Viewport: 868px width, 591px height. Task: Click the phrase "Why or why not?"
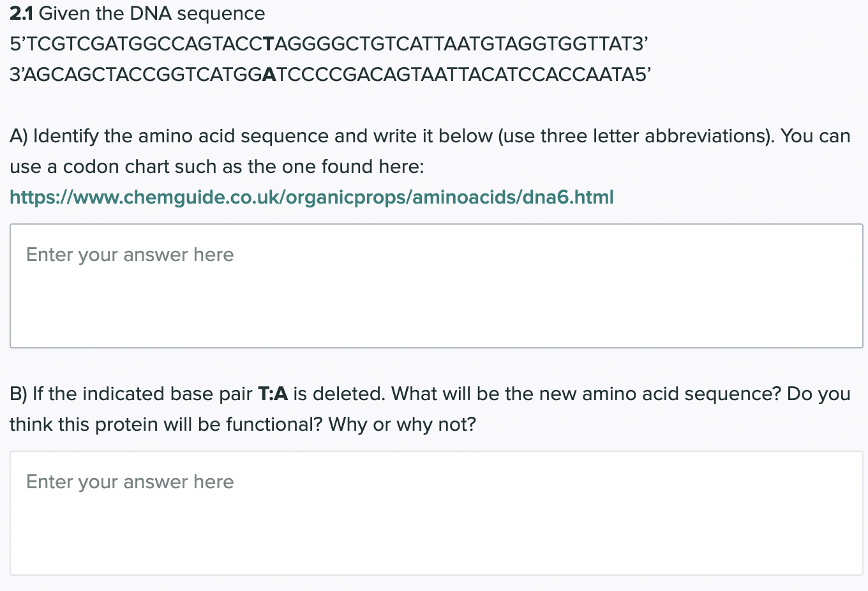[402, 424]
